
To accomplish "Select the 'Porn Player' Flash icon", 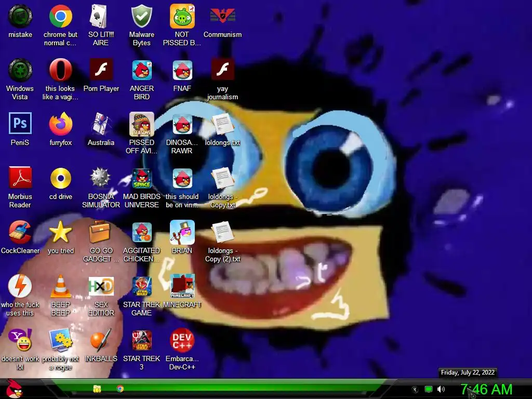I will 101,70.
